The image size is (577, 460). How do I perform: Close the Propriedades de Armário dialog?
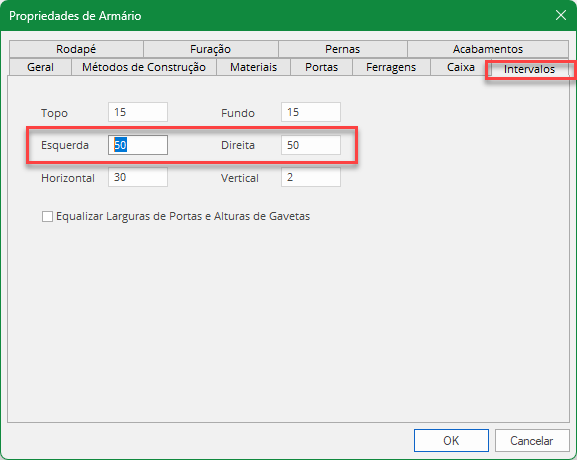(x=561, y=15)
